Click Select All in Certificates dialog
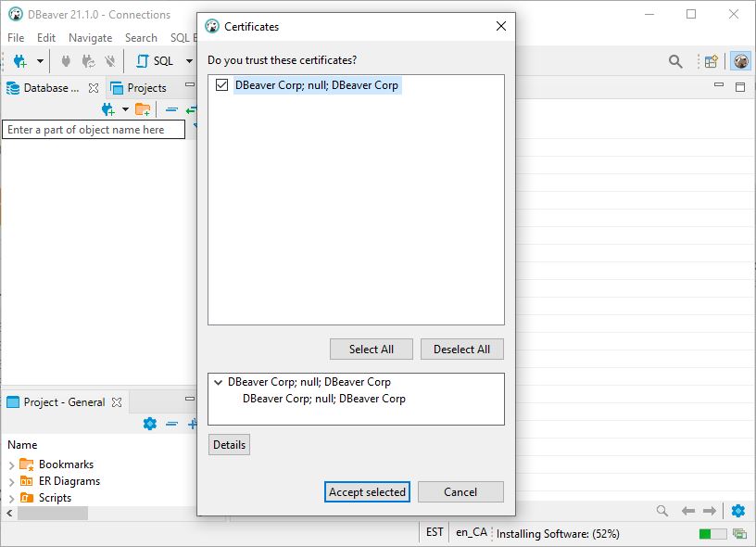756x547 pixels. click(372, 350)
